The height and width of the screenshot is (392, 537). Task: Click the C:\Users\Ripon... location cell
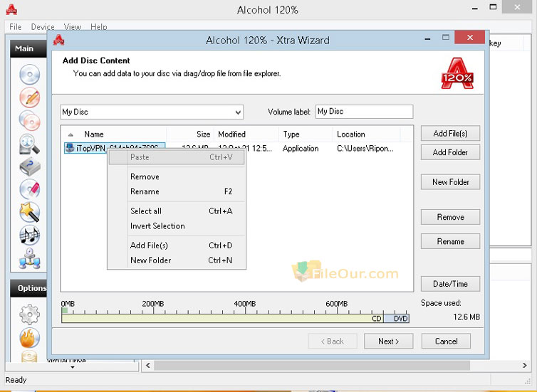pyautogui.click(x=365, y=148)
